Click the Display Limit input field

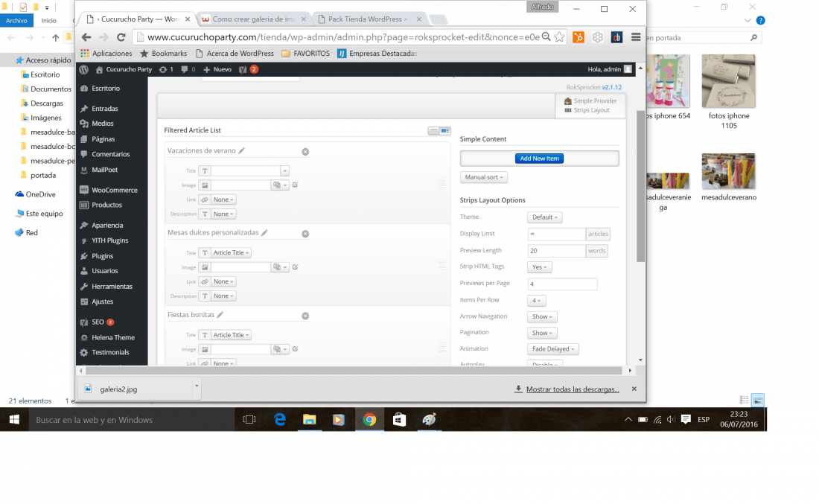pyautogui.click(x=557, y=234)
